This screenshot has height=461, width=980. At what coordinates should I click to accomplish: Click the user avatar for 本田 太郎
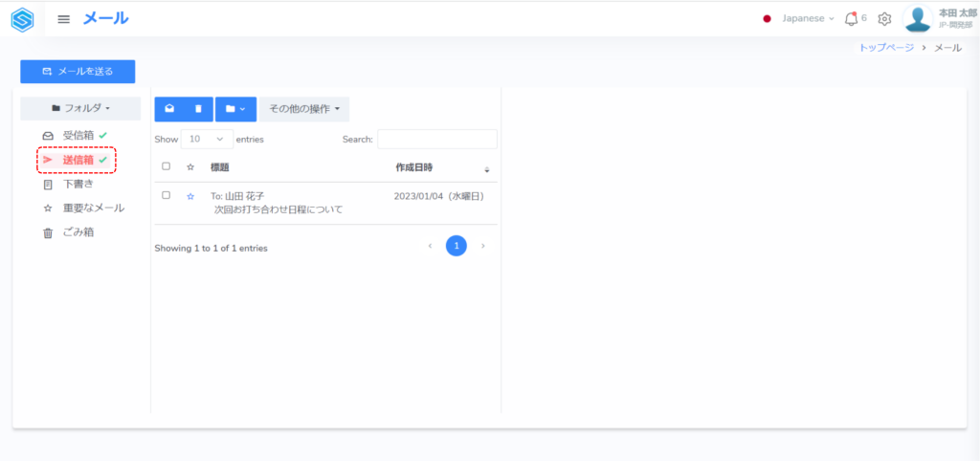coord(918,19)
